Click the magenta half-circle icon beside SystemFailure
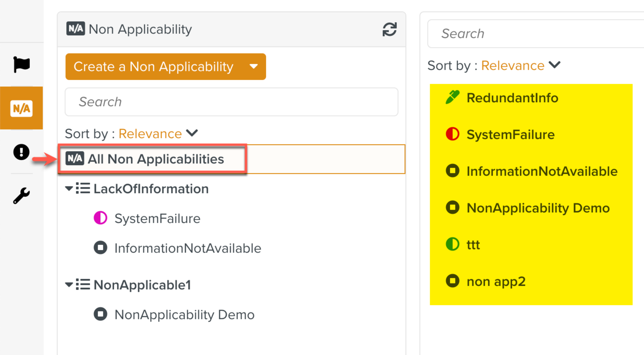This screenshot has height=355, width=644. 100,218
